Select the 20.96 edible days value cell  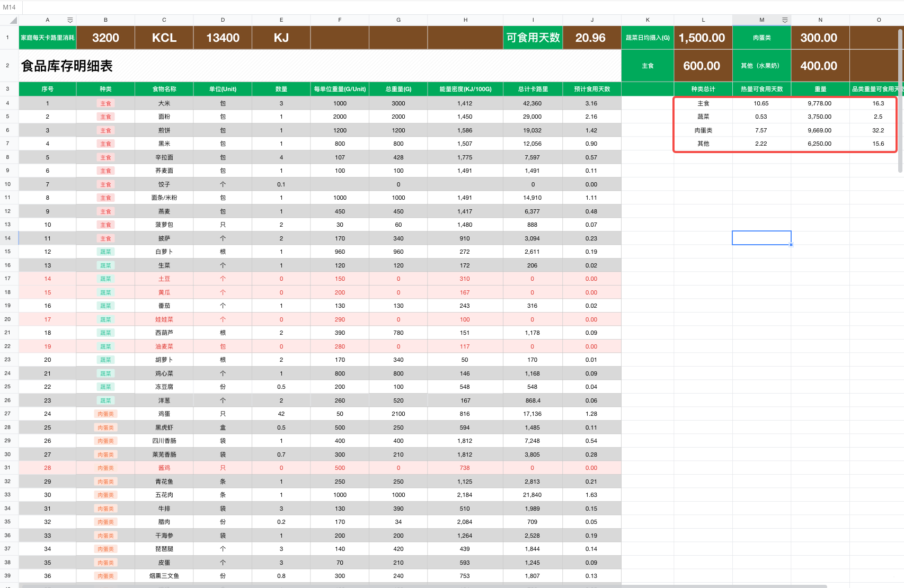click(591, 38)
